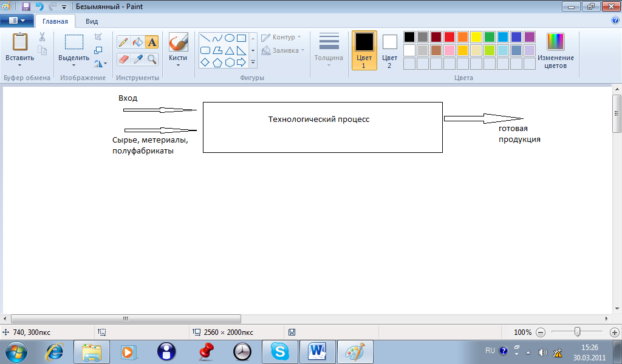Pick the red color swatch
The height and width of the screenshot is (364, 622).
pyautogui.click(x=449, y=37)
